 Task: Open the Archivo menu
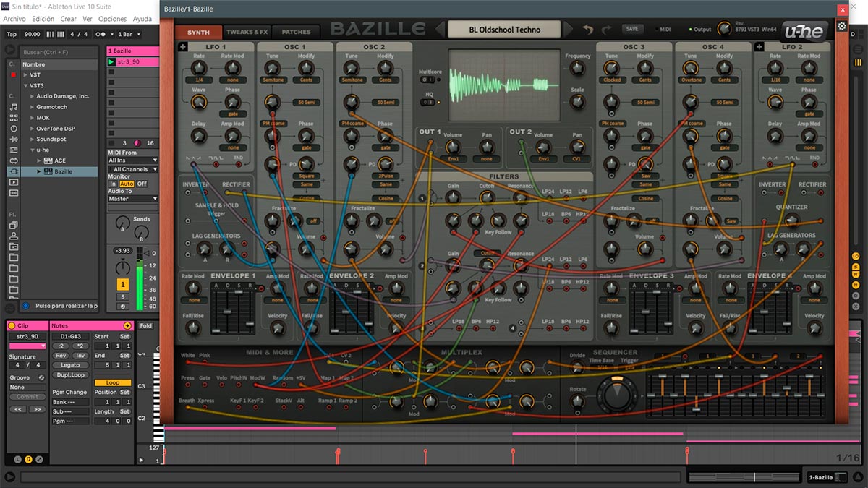tap(14, 19)
